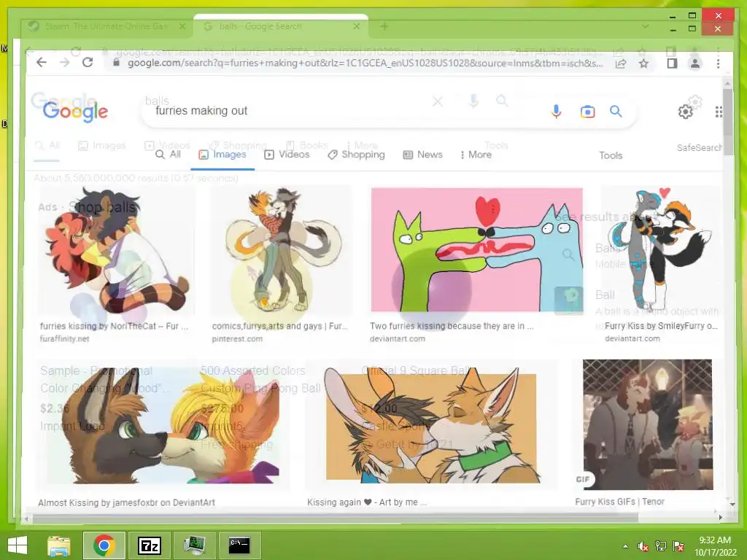Open the Windows Start menu
Viewport: 747px width, 560px height.
(18, 545)
